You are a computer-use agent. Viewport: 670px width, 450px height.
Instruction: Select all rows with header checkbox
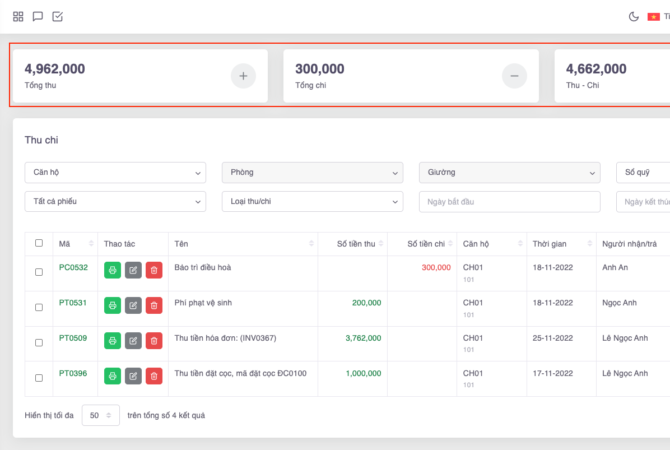point(39,243)
